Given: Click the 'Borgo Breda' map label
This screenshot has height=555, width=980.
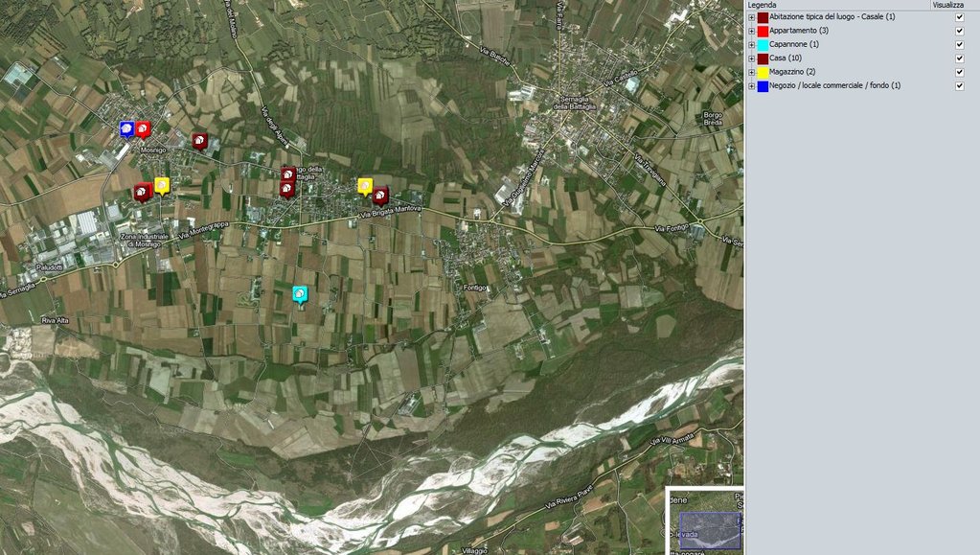Looking at the screenshot, I should pos(713,119).
